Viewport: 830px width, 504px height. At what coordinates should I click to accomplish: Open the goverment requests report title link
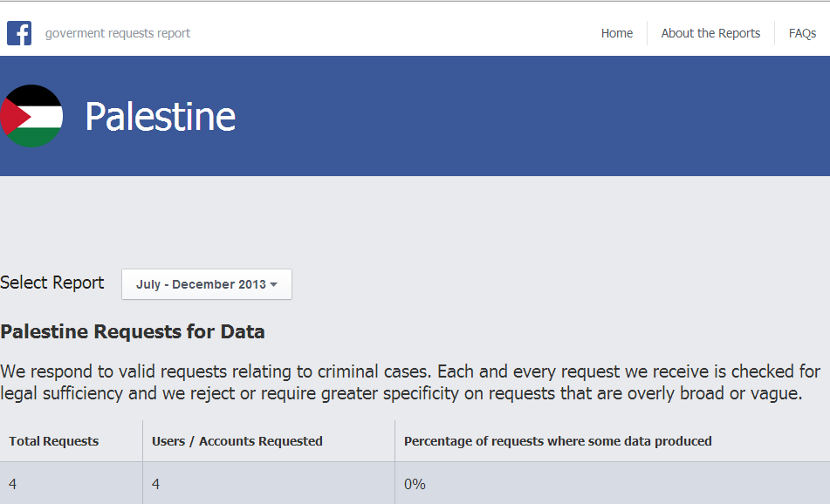coord(118,33)
